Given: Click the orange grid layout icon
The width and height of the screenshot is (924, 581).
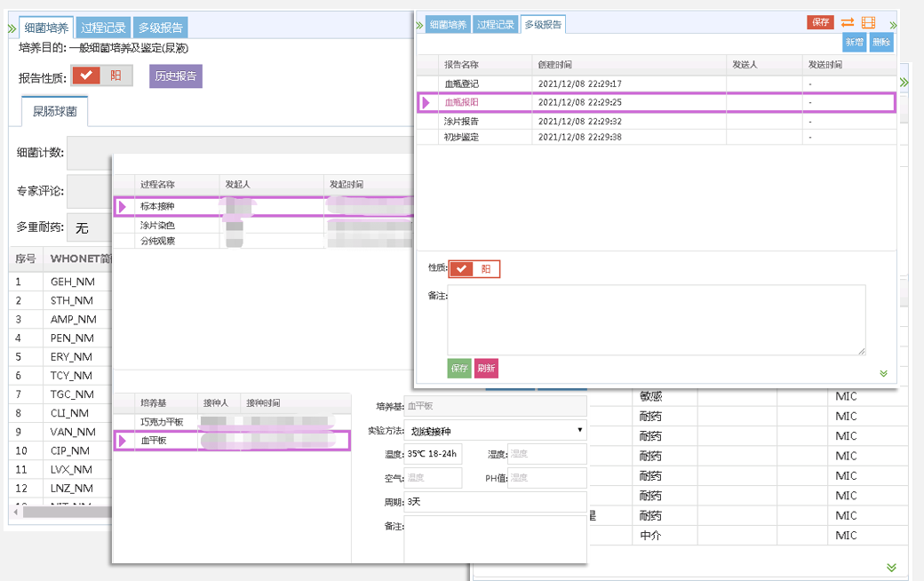Looking at the screenshot, I should point(868,22).
